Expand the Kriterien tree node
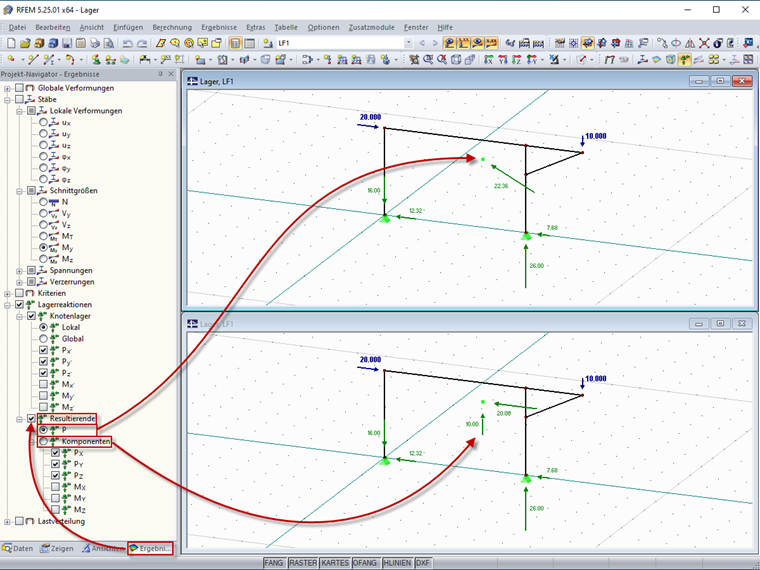Image resolution: width=760 pixels, height=570 pixels. pyautogui.click(x=7, y=293)
